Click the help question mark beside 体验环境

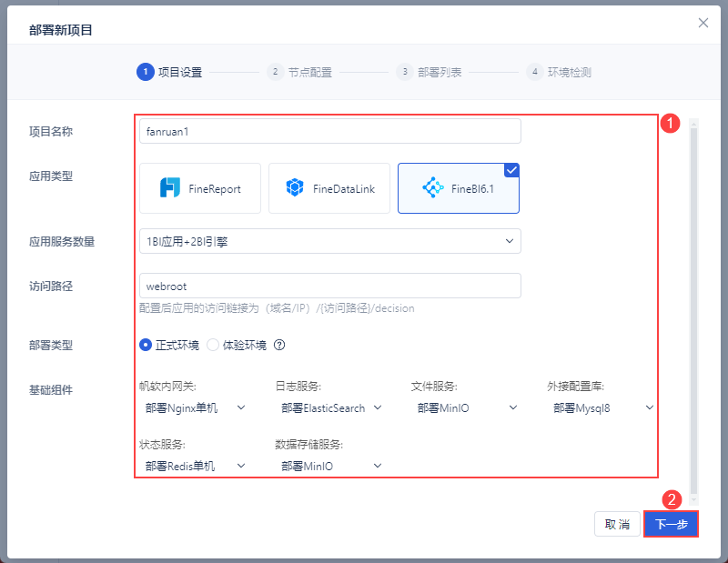click(279, 345)
